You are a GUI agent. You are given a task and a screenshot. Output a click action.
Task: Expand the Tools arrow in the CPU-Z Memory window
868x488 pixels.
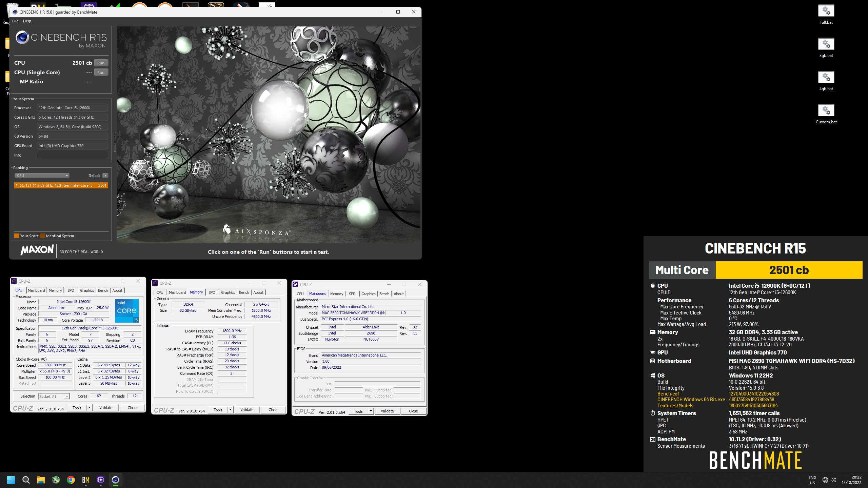pos(231,410)
